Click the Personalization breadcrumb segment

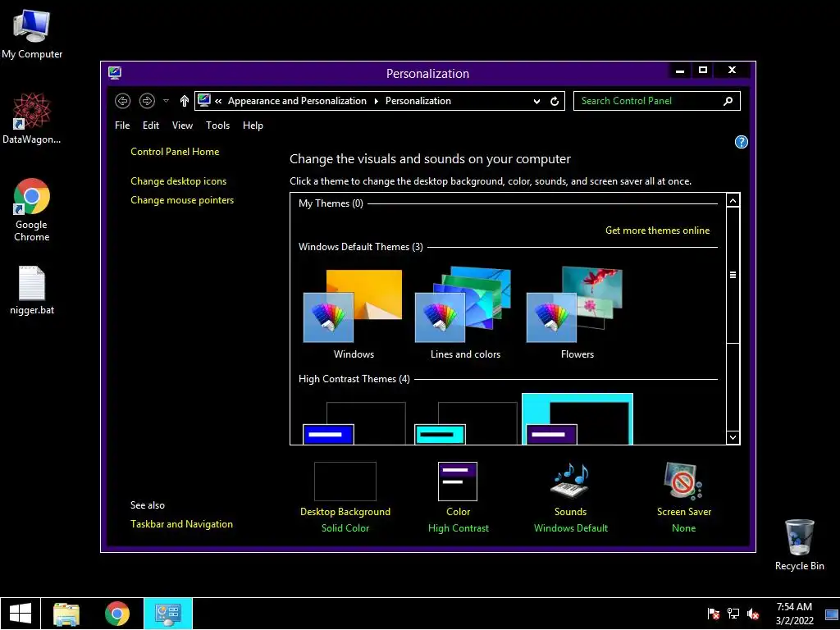click(x=418, y=101)
